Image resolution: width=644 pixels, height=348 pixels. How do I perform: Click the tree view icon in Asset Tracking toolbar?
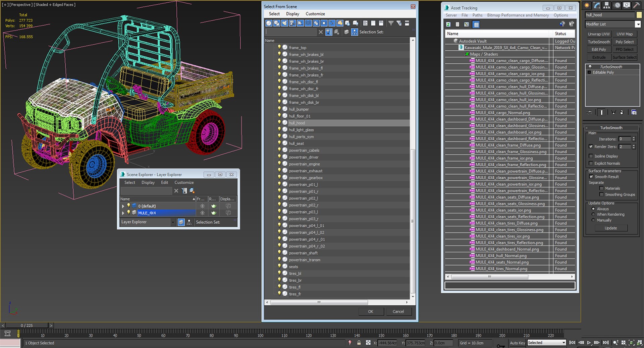pos(467,24)
